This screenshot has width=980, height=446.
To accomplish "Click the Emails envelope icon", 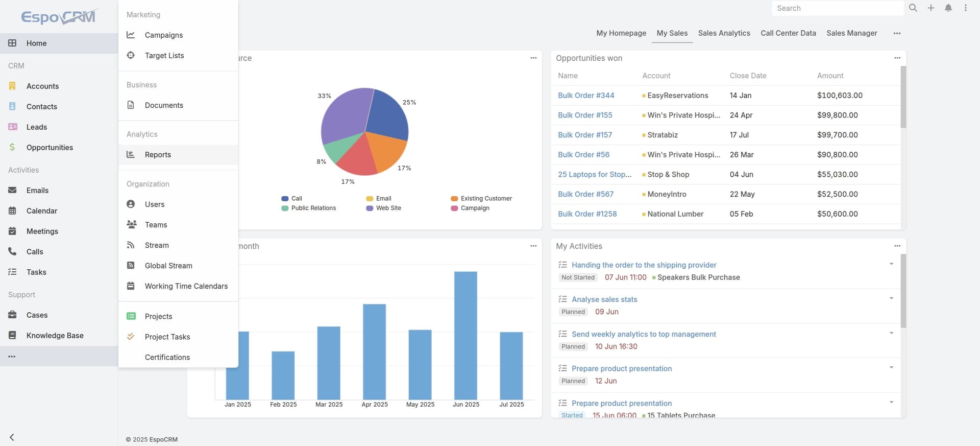I will (x=12, y=190).
